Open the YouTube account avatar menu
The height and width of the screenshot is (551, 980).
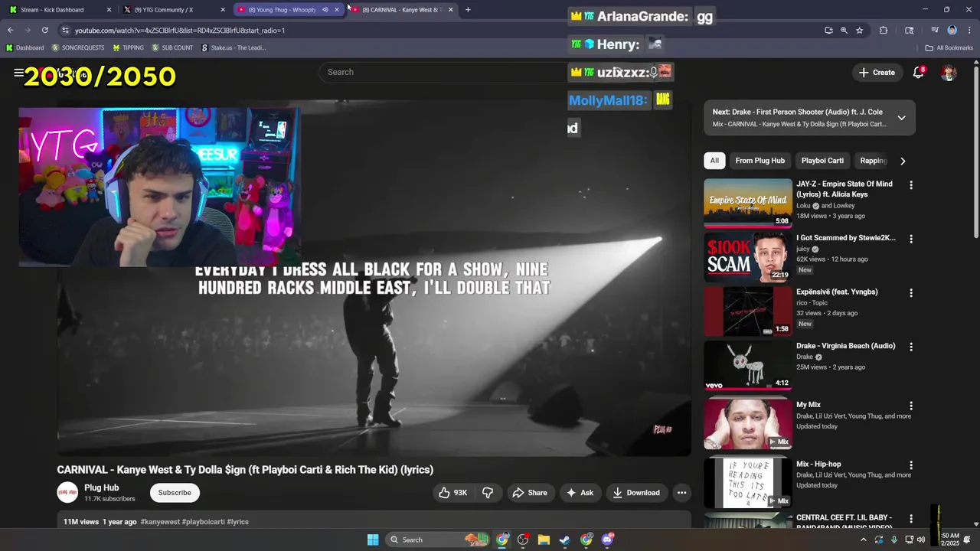point(949,73)
